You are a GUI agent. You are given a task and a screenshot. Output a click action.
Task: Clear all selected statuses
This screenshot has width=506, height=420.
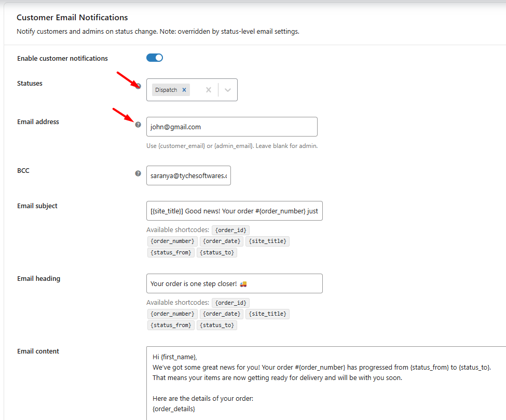pyautogui.click(x=209, y=90)
